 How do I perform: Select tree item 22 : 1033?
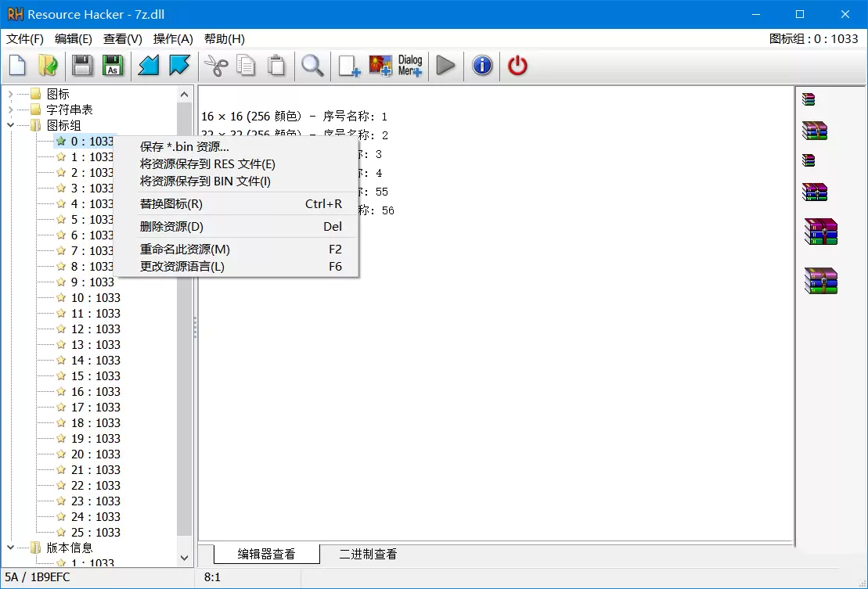[x=95, y=486]
